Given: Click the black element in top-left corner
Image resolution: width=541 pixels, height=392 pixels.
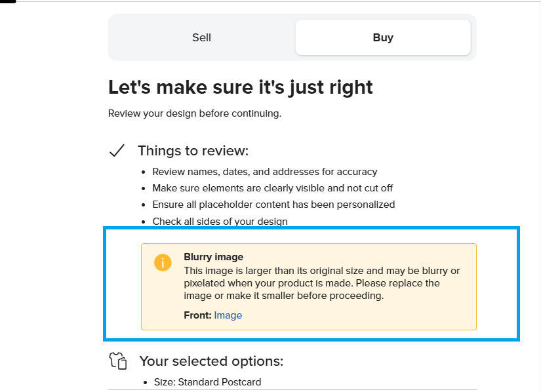Looking at the screenshot, I should pos(7,1).
